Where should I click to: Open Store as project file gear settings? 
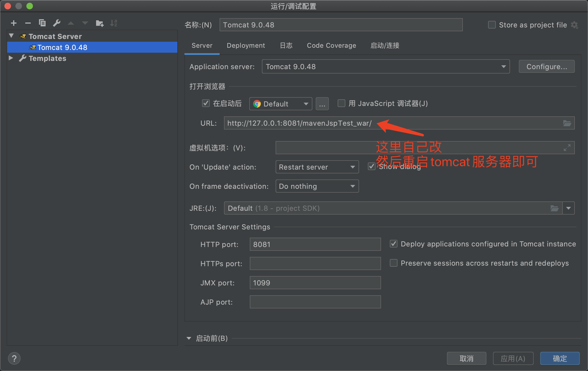575,25
